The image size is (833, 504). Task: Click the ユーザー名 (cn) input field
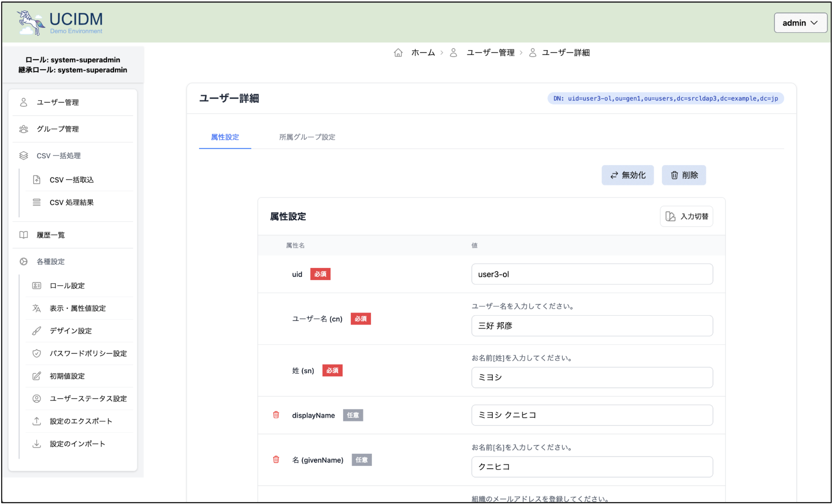pyautogui.click(x=592, y=326)
